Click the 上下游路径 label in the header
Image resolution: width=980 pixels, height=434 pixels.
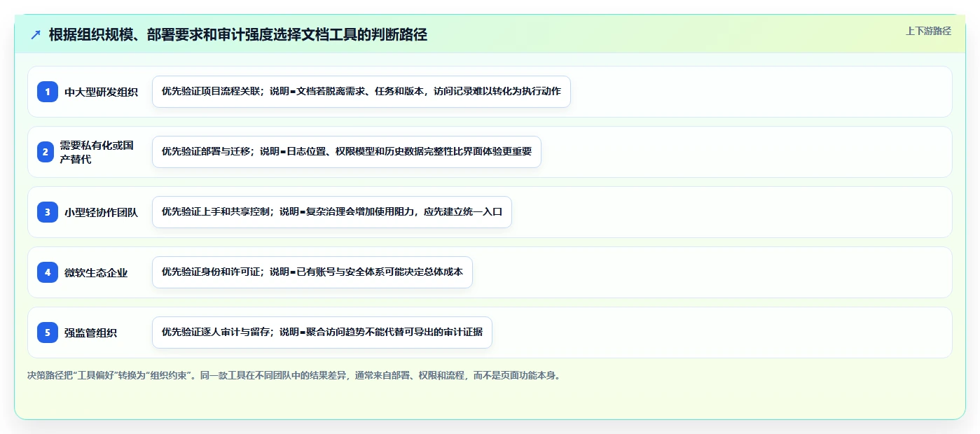pos(928,31)
